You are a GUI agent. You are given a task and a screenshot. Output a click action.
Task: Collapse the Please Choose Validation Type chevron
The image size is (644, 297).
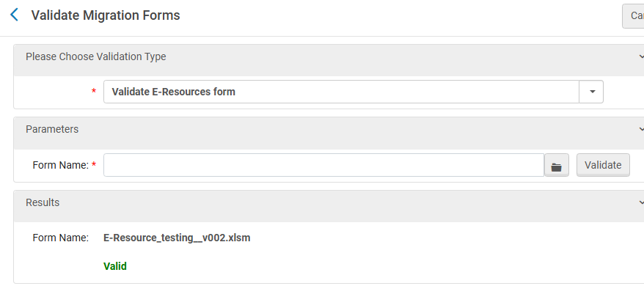(x=640, y=57)
